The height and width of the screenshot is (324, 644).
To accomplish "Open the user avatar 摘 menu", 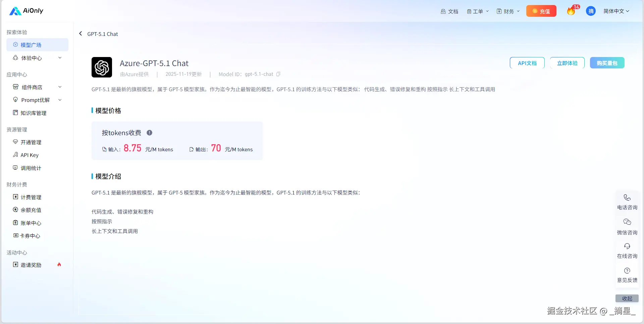I will (x=591, y=11).
